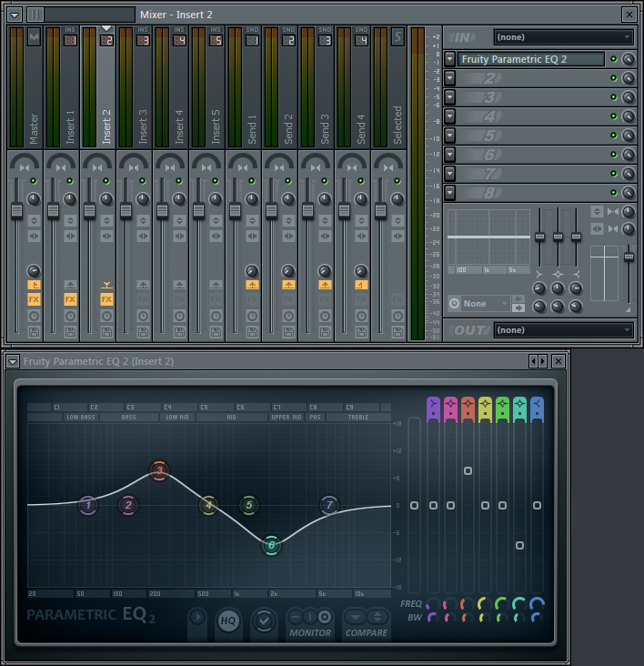The image size is (644, 666).
Task: Toggle the mute LED on Send 3
Action: pyautogui.click(x=325, y=181)
